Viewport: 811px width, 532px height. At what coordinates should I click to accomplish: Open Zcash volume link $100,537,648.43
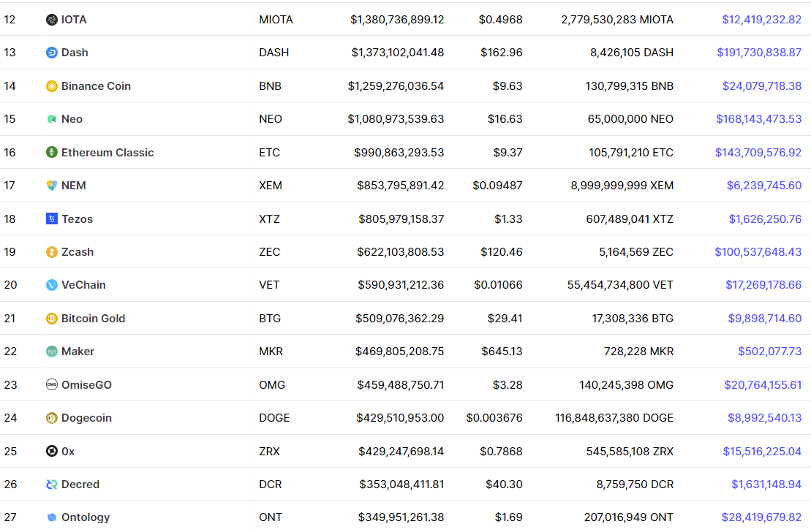pyautogui.click(x=758, y=252)
